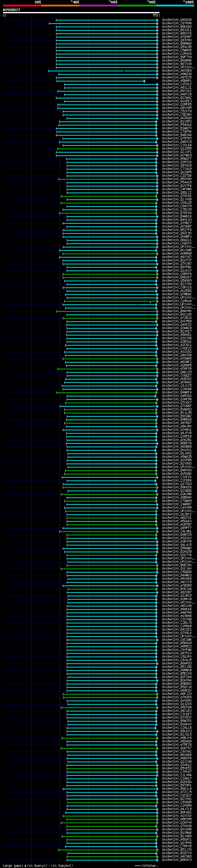The height and width of the screenshot is (868, 197).
Task: Select the UniRef100_Q062N1 label
Action: (177, 440)
